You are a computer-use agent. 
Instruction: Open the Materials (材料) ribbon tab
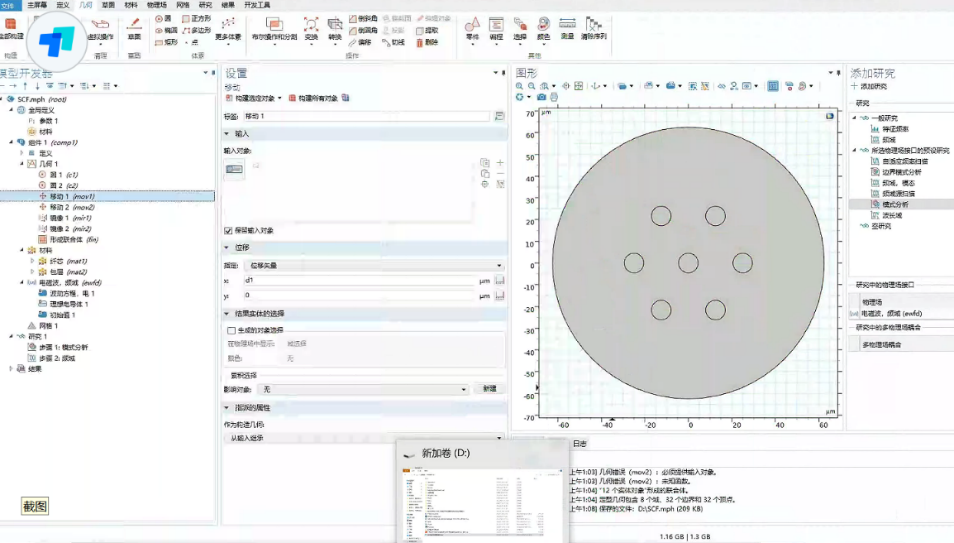(x=131, y=5)
